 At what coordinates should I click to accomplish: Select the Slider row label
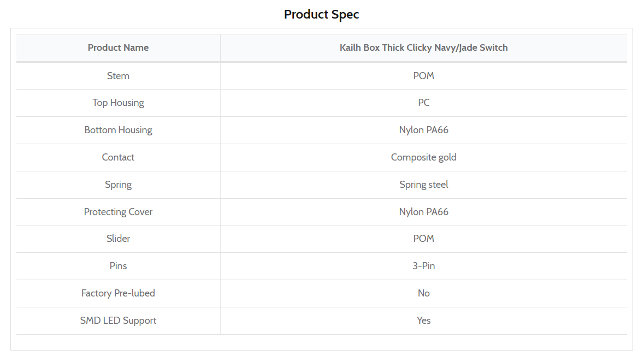118,239
